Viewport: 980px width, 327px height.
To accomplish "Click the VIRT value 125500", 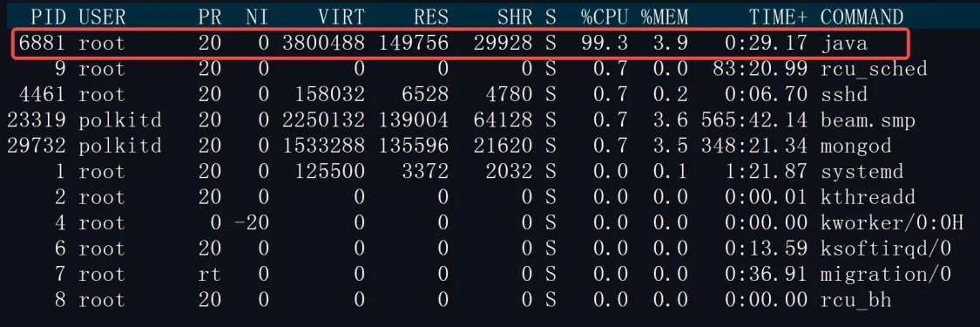I will (x=330, y=172).
